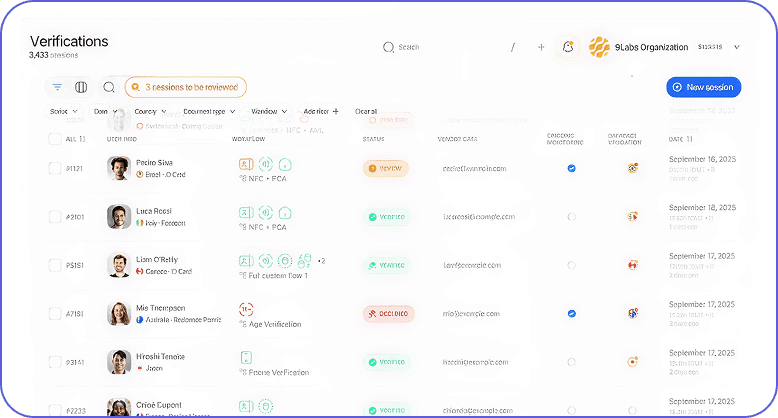Open the Country filter dropdown
The height and width of the screenshot is (418, 778).
[150, 111]
